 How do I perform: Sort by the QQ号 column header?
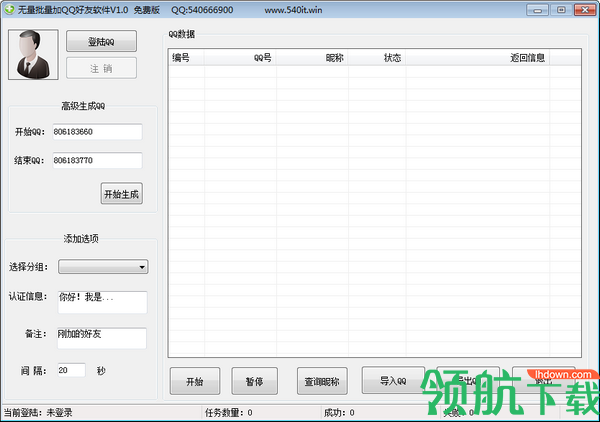click(x=240, y=58)
